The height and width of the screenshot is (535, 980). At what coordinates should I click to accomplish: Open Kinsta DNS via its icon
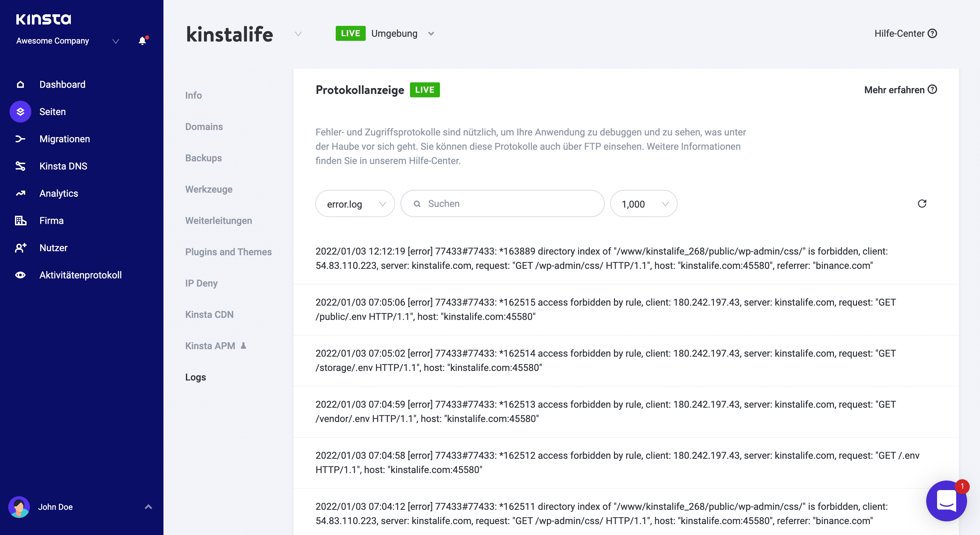pyautogui.click(x=20, y=166)
